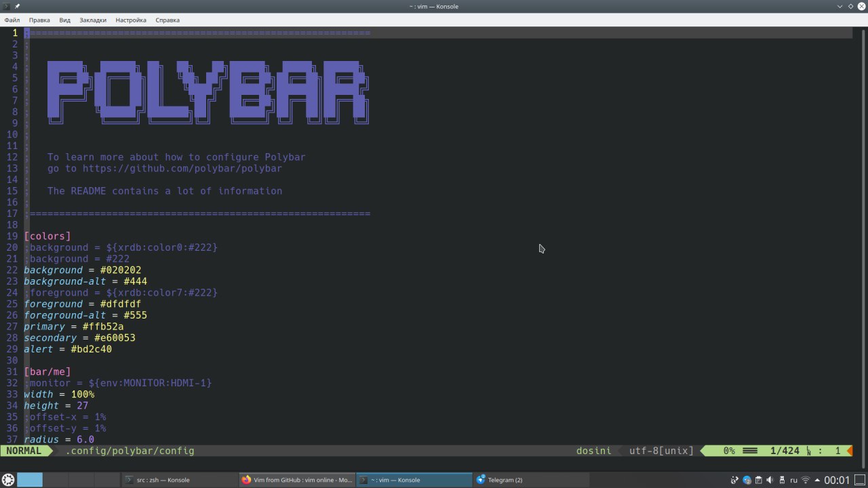
Task: Click the radius value 6.0
Action: click(85, 440)
